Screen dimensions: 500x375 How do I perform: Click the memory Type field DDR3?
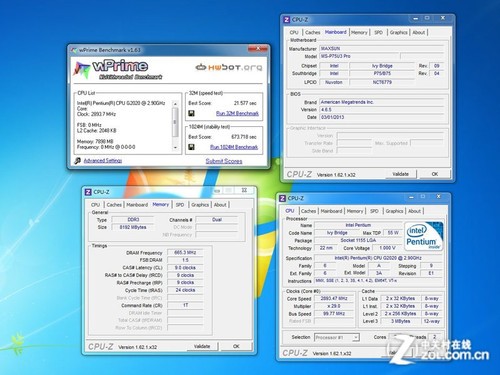coord(133,220)
